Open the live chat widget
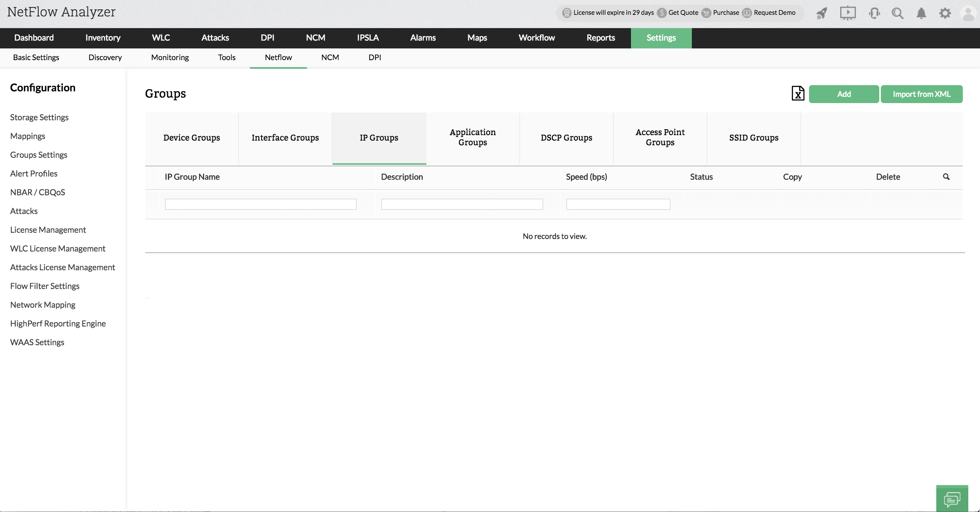The width and height of the screenshot is (980, 512). [x=952, y=499]
